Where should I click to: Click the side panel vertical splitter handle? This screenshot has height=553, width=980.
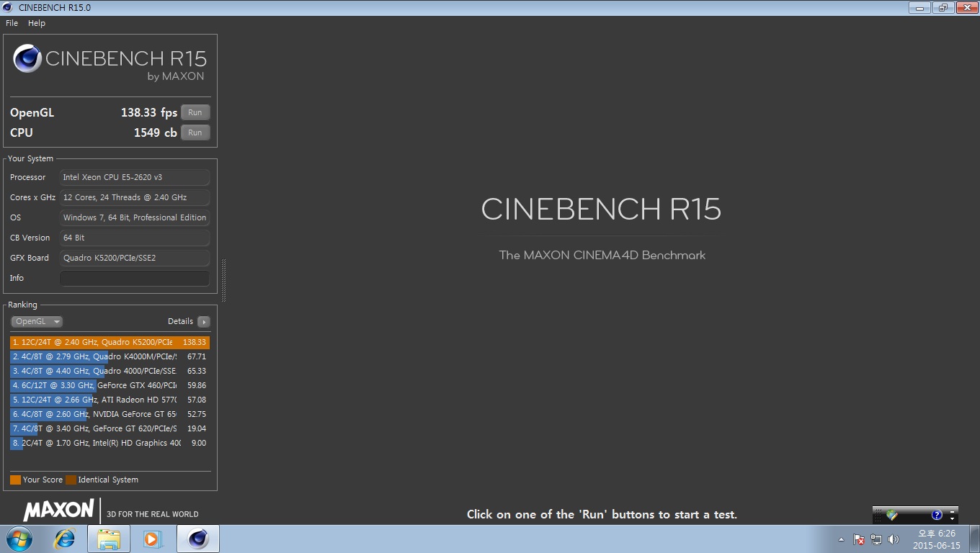tap(223, 279)
